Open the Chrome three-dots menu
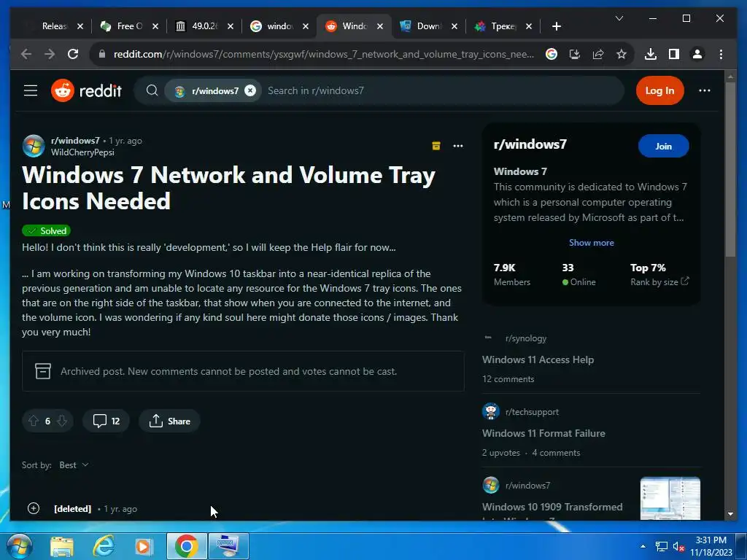This screenshot has width=747, height=560. coord(721,54)
